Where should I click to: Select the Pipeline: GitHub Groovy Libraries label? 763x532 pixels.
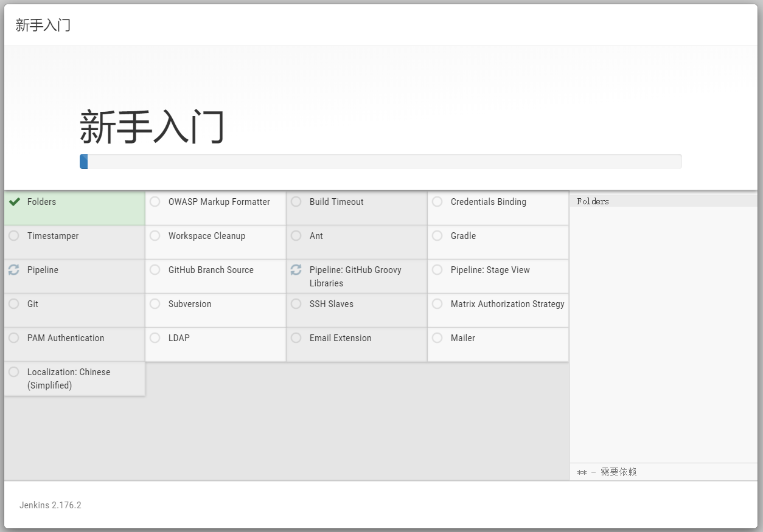pos(355,277)
